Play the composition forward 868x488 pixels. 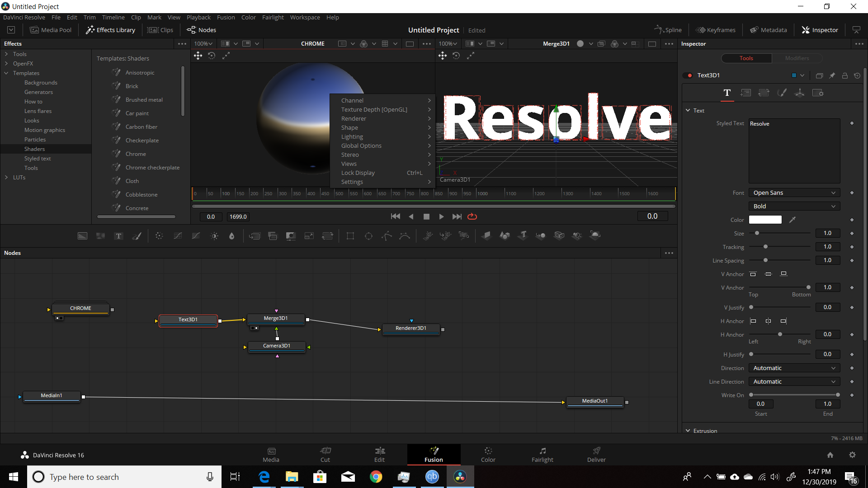441,216
